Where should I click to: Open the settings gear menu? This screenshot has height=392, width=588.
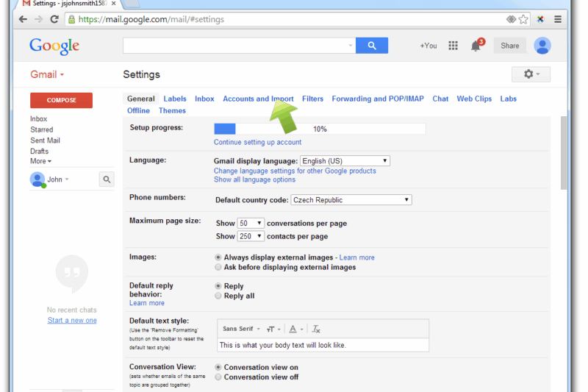531,74
